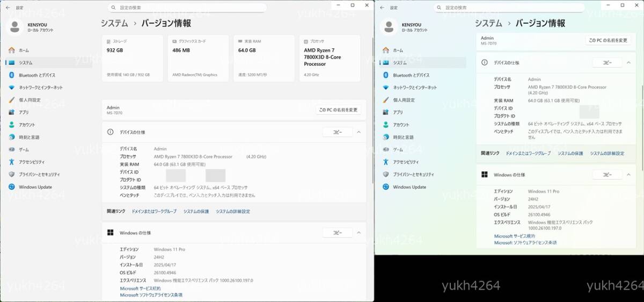
Task: Open 時刻と言語 icon in right window
Action: point(385,137)
